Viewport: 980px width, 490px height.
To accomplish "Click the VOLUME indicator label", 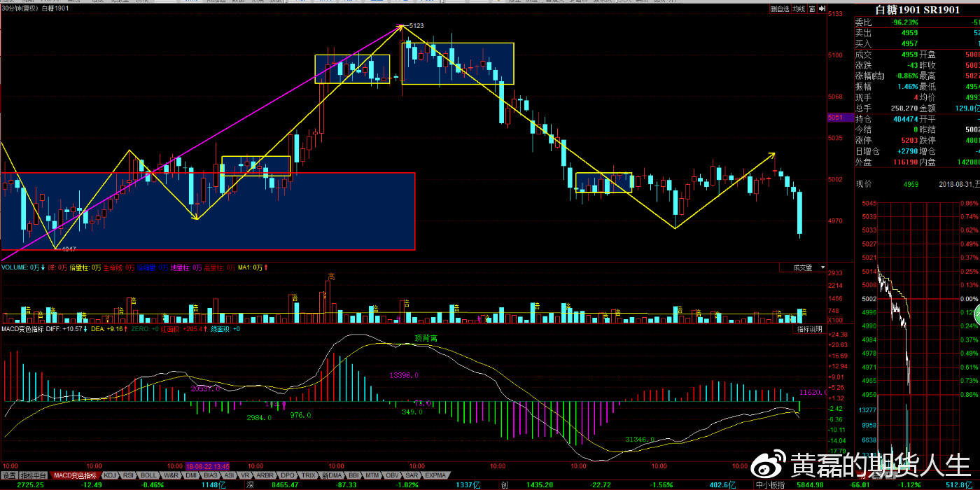I will (24, 267).
